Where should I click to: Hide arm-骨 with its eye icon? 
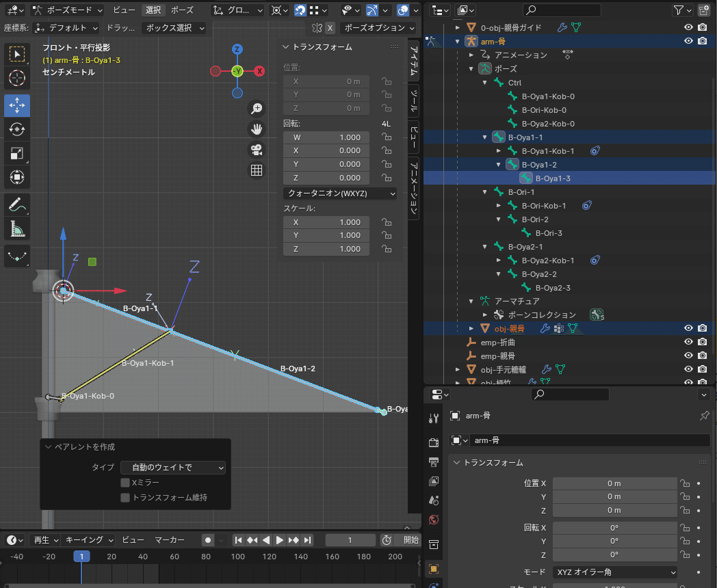[689, 41]
